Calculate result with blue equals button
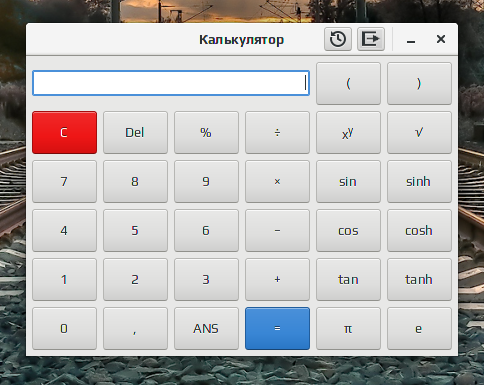The width and height of the screenshot is (484, 385). 277,328
